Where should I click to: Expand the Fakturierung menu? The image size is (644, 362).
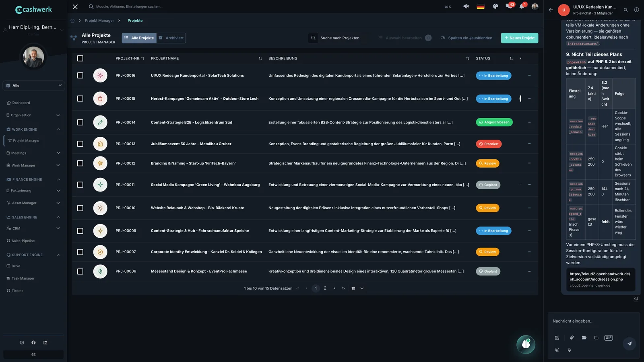click(x=34, y=191)
